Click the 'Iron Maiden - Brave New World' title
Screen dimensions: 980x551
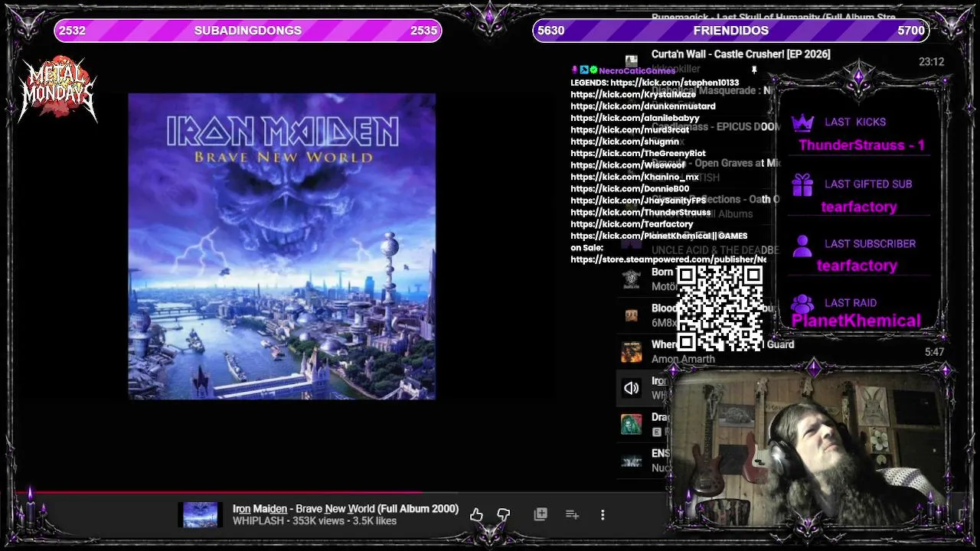tap(345, 509)
